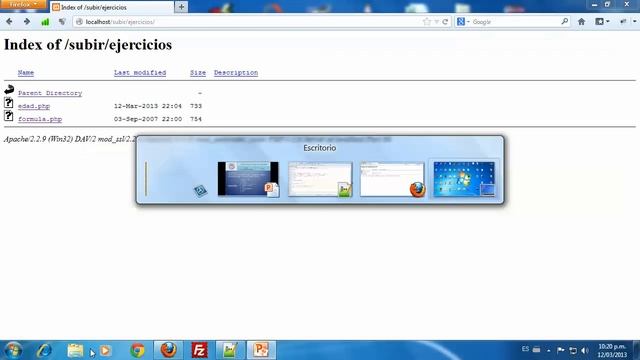Go forward with the browser forward arrow

pyautogui.click(x=27, y=22)
